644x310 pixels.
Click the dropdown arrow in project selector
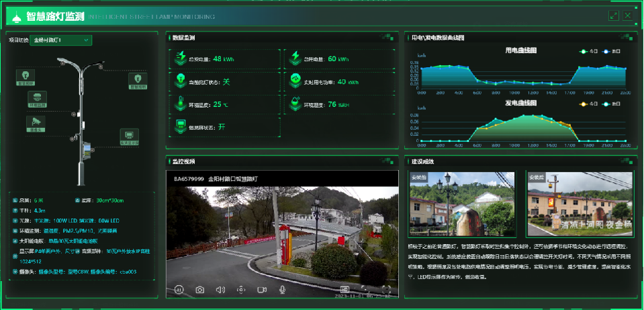[87, 40]
